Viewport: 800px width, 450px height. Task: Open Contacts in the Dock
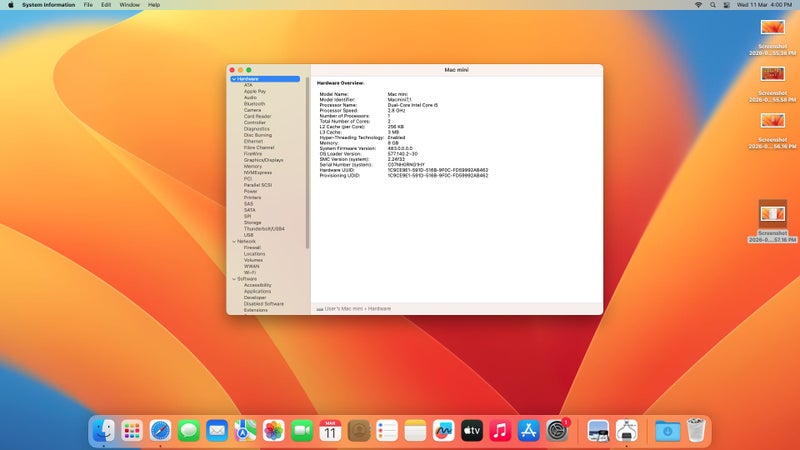[x=359, y=431]
